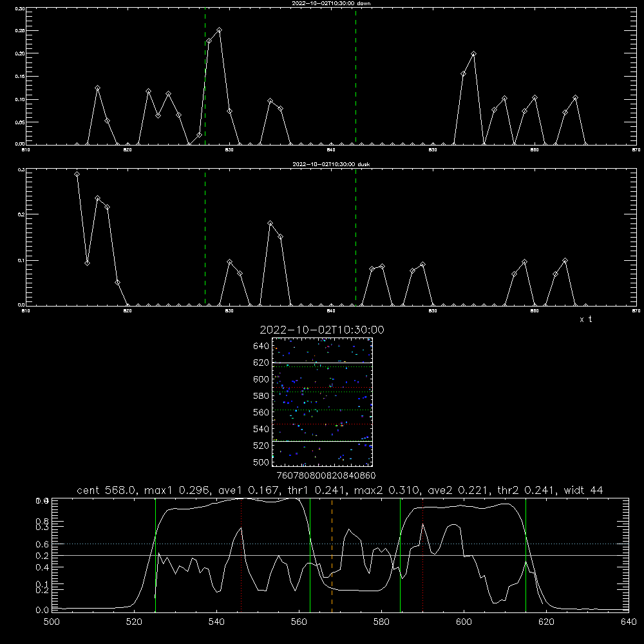Click the '640' x-axis label of the bottom plot
This screenshot has height=644, width=644.
(x=629, y=622)
